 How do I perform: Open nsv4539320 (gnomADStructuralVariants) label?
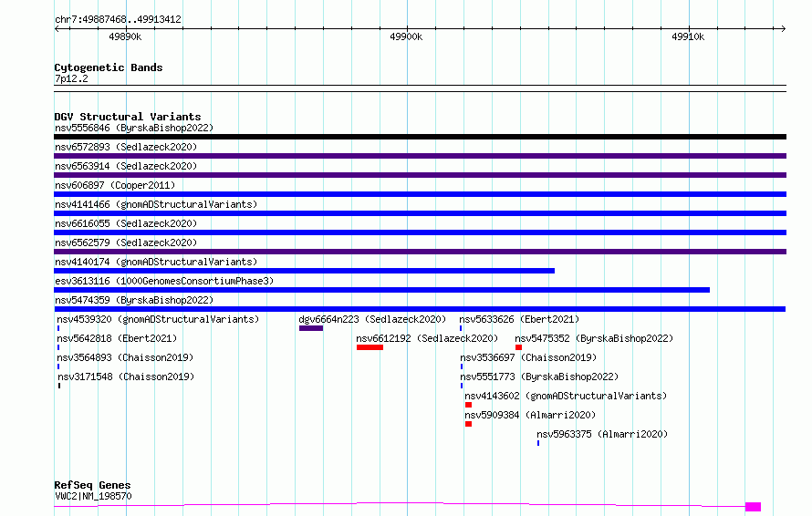pyautogui.click(x=158, y=319)
